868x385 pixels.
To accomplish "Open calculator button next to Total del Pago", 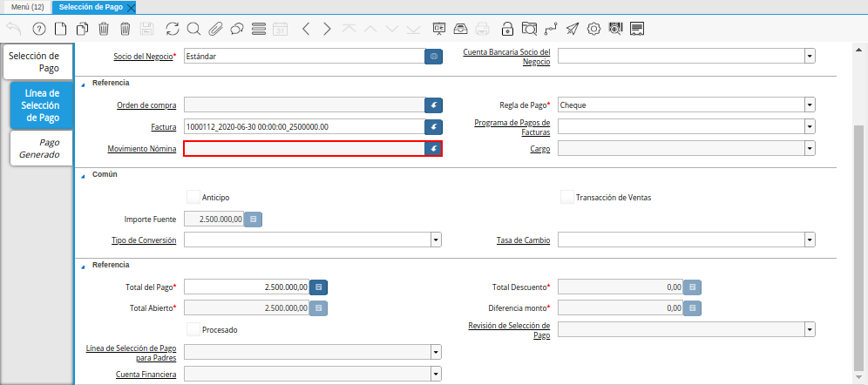I will [x=319, y=287].
